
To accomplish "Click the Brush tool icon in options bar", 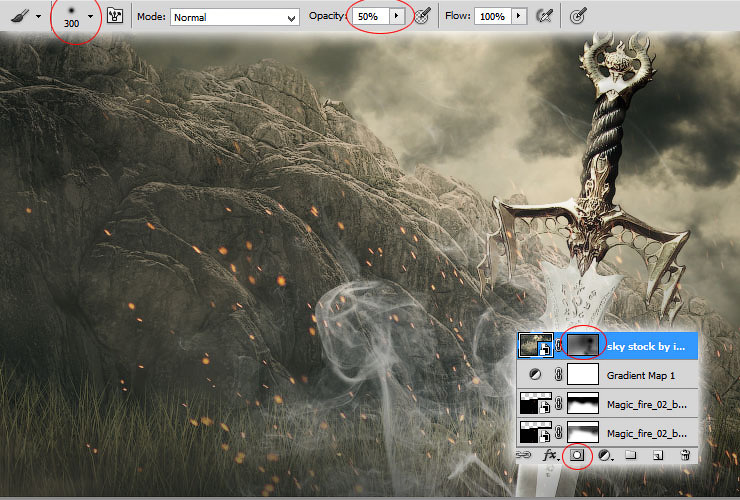I will tap(19, 17).
